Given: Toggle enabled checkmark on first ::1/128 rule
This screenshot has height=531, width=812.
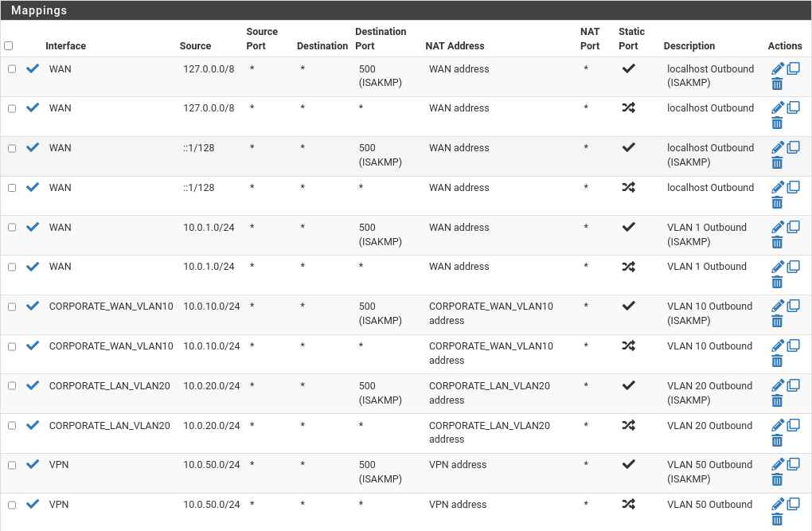Looking at the screenshot, I should [33, 148].
